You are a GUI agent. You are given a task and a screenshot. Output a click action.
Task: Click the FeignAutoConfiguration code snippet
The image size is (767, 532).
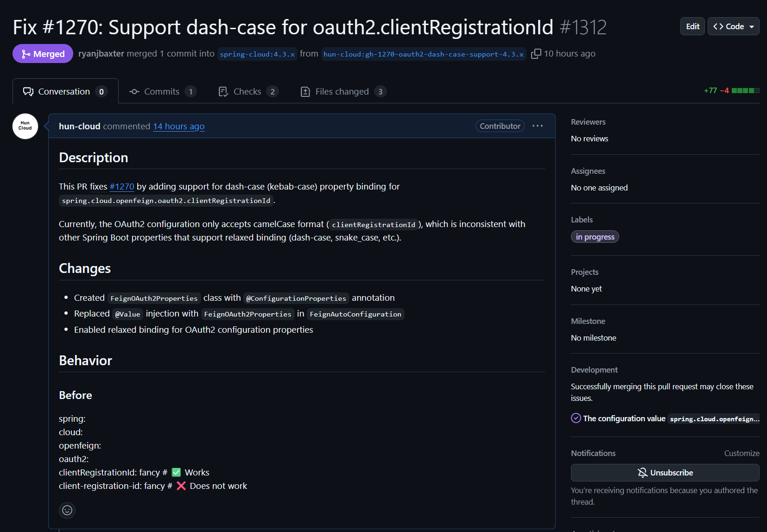355,314
